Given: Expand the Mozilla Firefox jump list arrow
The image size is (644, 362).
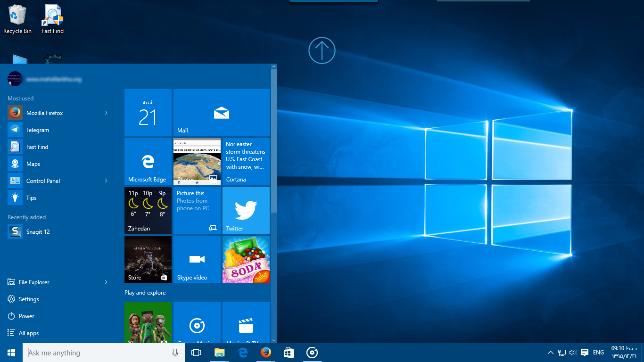Looking at the screenshot, I should click(x=106, y=113).
